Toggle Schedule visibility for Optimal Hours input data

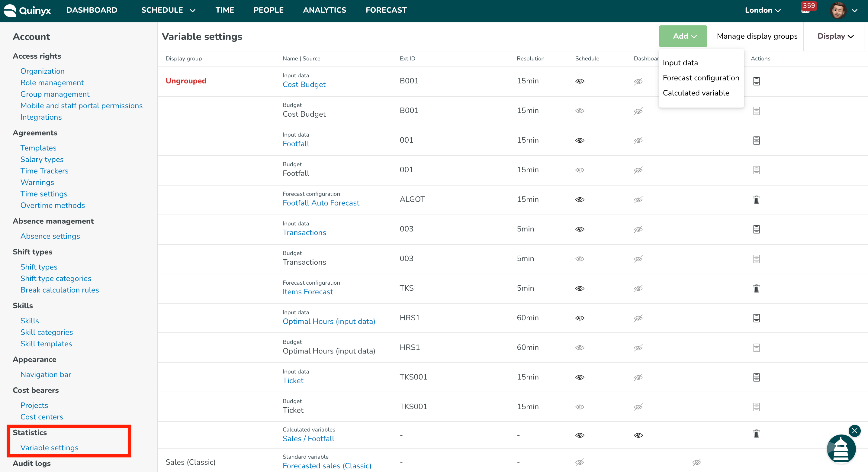click(x=580, y=318)
